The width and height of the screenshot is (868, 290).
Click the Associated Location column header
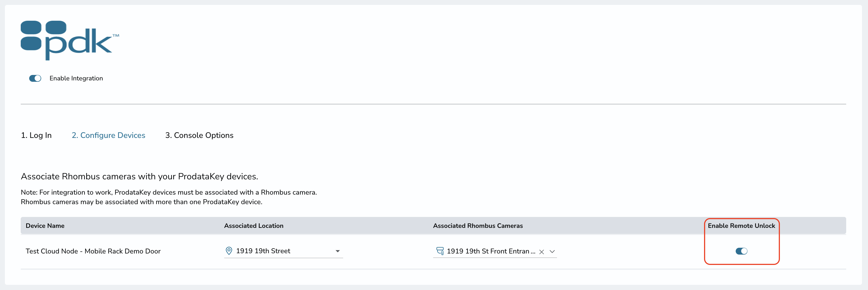(x=254, y=226)
